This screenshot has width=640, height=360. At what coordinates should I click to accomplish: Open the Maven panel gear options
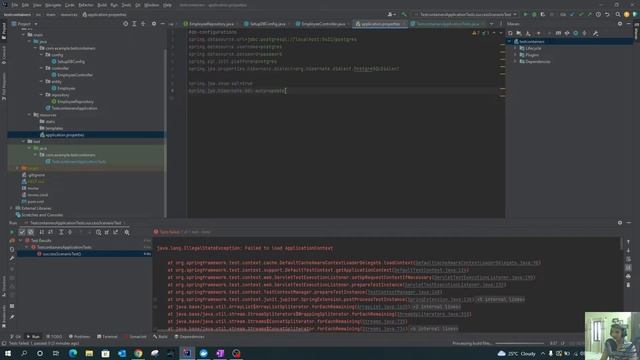(x=620, y=24)
